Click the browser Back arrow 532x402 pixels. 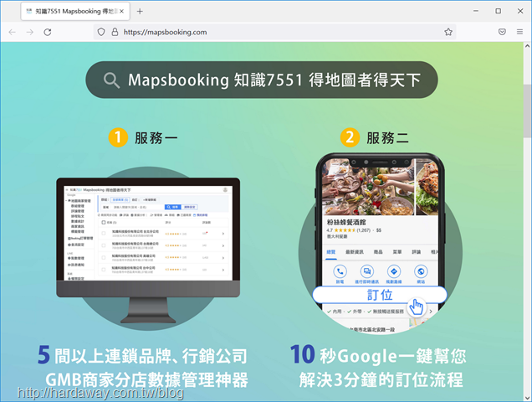[x=13, y=32]
